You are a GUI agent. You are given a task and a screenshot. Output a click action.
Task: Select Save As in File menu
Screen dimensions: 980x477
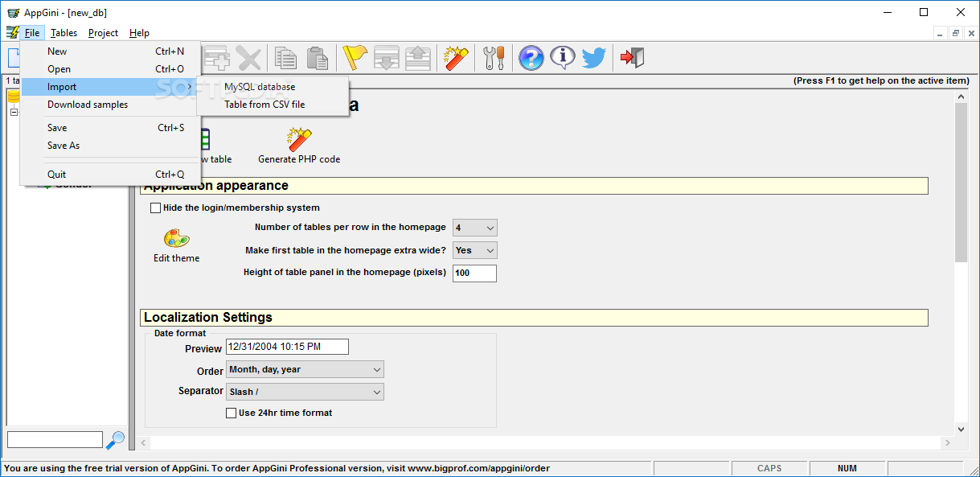click(110, 146)
